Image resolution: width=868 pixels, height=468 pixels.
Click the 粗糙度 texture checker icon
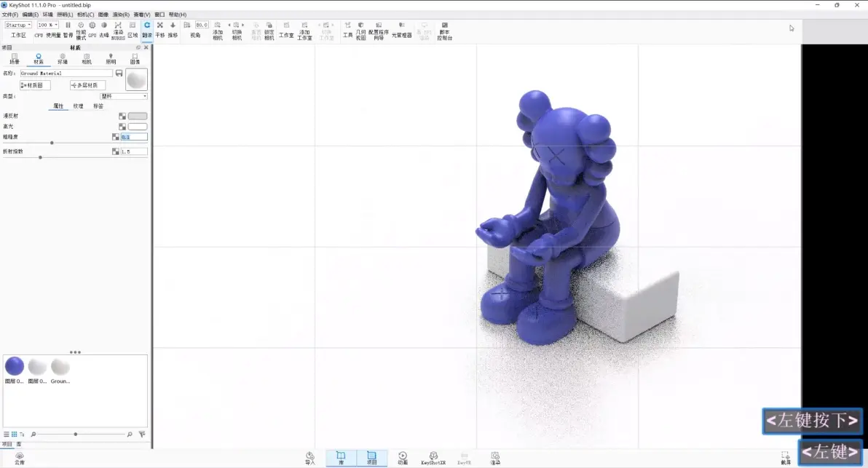tap(116, 137)
